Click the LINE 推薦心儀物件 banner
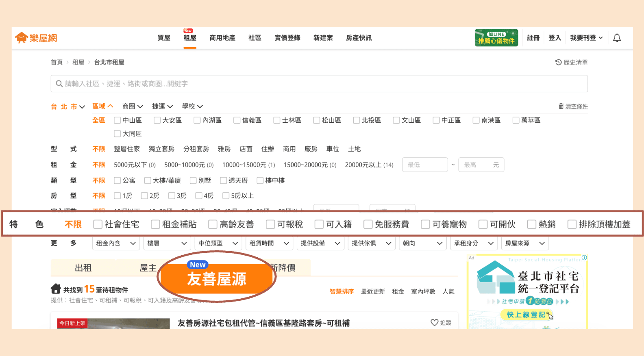This screenshot has height=356, width=644. (496, 38)
